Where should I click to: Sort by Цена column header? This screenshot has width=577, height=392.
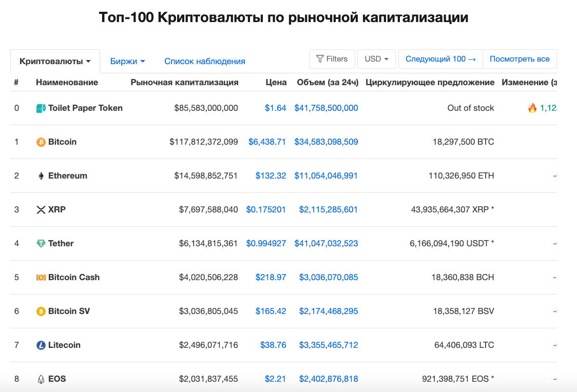276,83
